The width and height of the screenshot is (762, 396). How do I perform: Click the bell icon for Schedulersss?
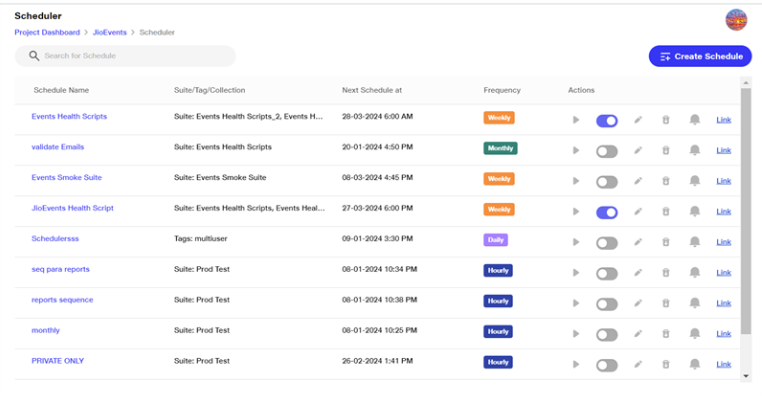(695, 242)
